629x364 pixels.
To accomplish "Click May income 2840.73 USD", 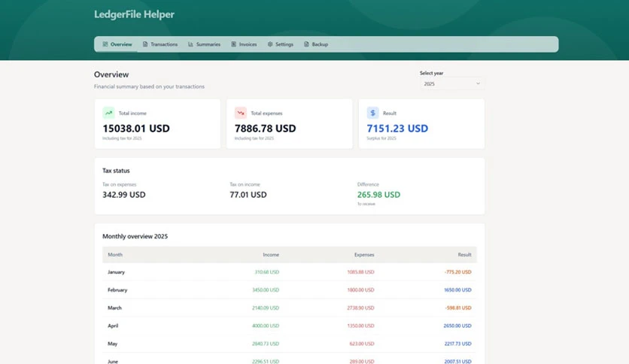I will (266, 344).
